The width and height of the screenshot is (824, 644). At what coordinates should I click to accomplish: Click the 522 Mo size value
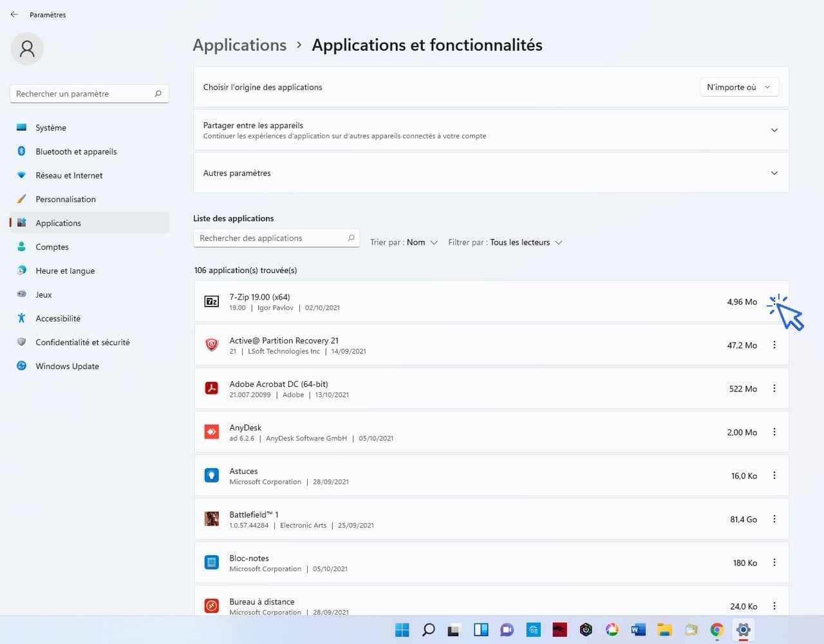coord(743,389)
